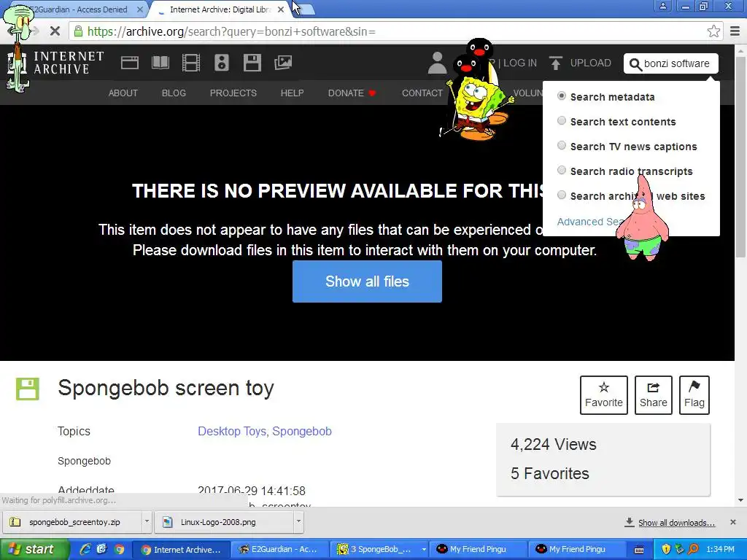The width and height of the screenshot is (747, 560).
Task: Bookmark this page with the star icon
Action: pos(713,31)
